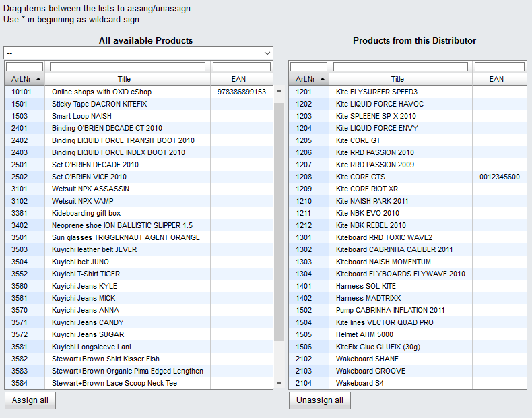Select row Kuyichi Longsleeve Lani
The width and height of the screenshot is (532, 418).
139,347
